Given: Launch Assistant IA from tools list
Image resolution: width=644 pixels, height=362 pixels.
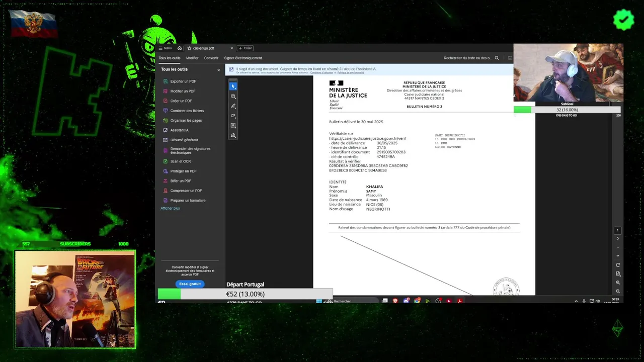Looking at the screenshot, I should pyautogui.click(x=179, y=130).
